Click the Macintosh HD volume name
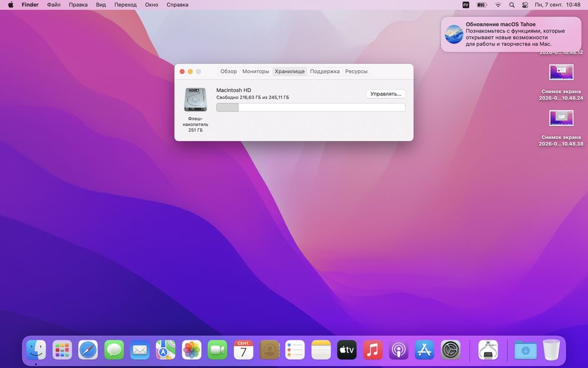Viewport: 588px width, 368px height. point(233,90)
